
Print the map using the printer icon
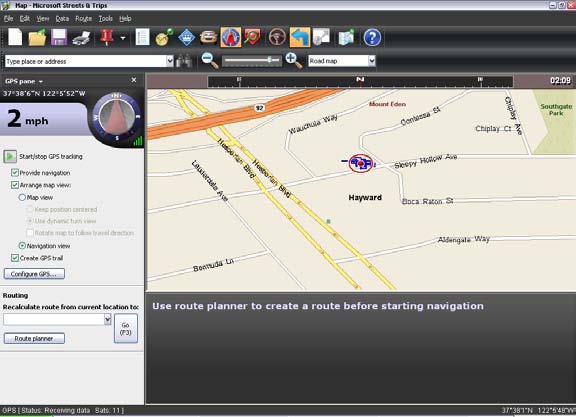pos(81,37)
